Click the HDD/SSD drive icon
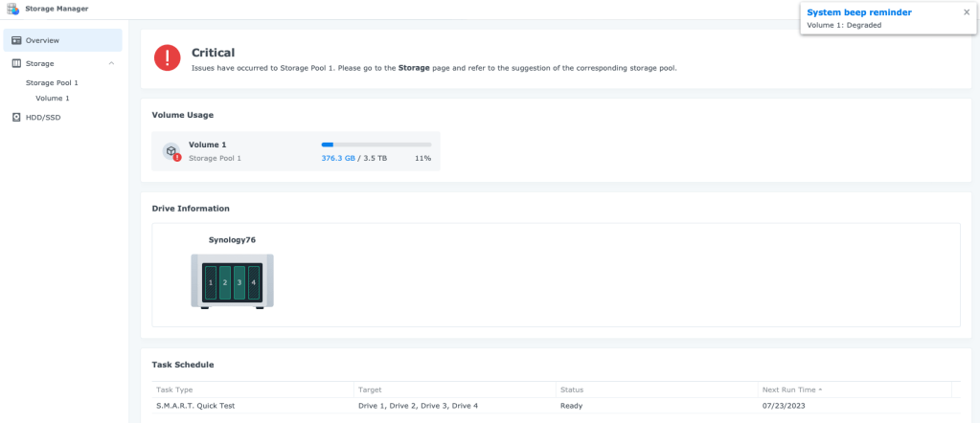The image size is (980, 423). point(16,118)
